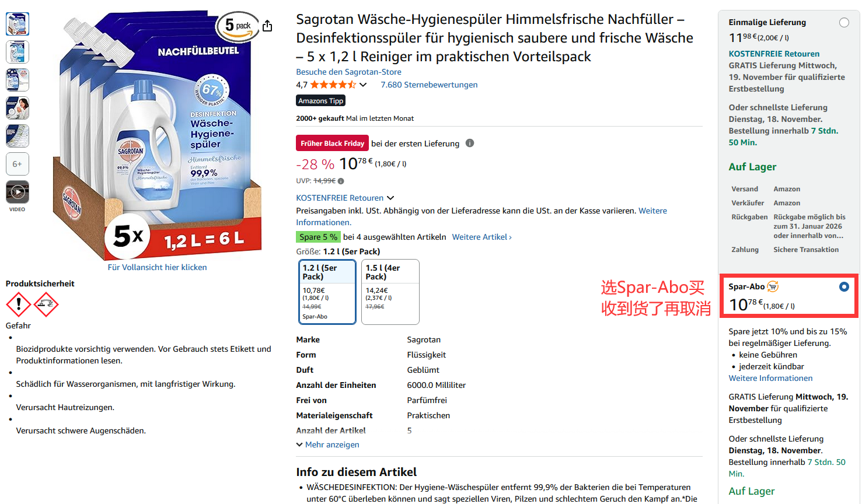Open the product video thumbnail
The image size is (862, 504).
coord(18,192)
